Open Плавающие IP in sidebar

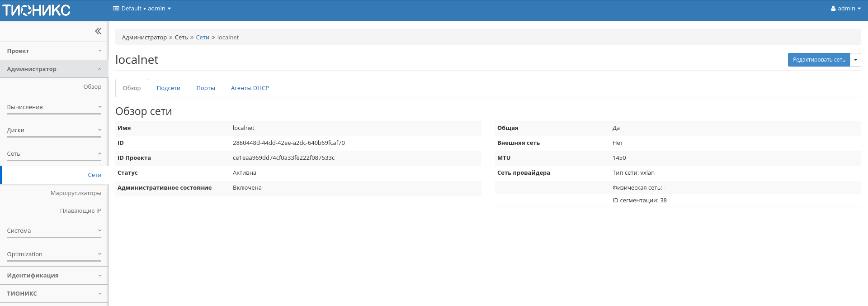coord(80,211)
